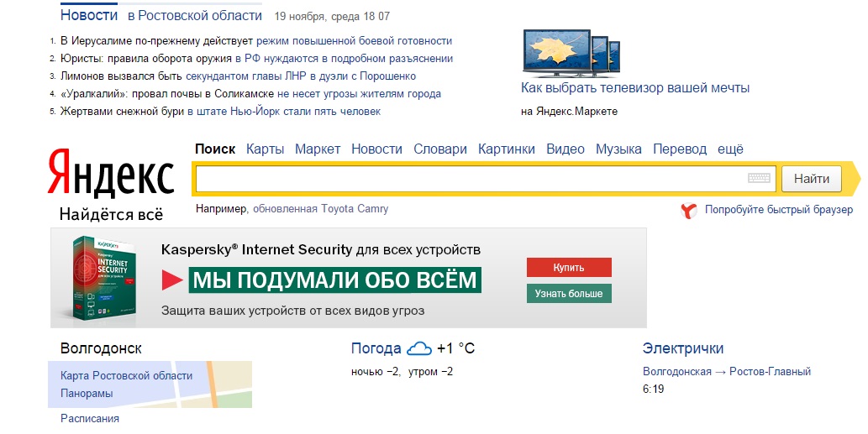
Task: Open the Новости heading link
Action: click(x=89, y=15)
